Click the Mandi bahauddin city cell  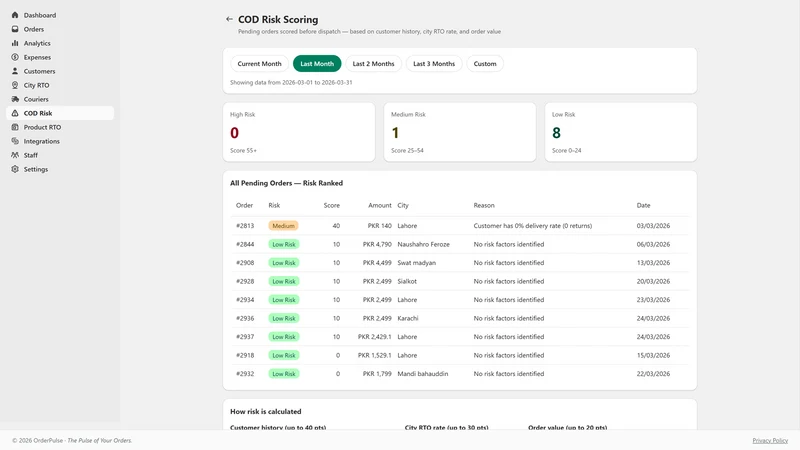(422, 373)
